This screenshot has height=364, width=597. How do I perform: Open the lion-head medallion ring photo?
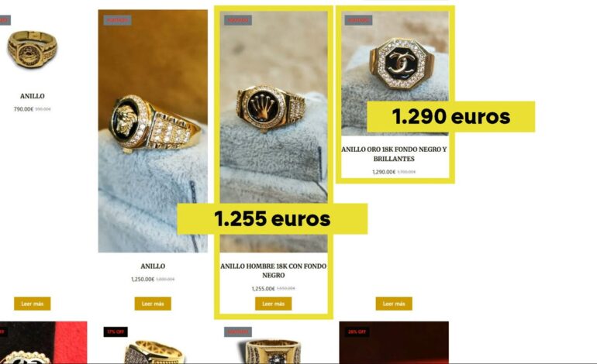153,131
